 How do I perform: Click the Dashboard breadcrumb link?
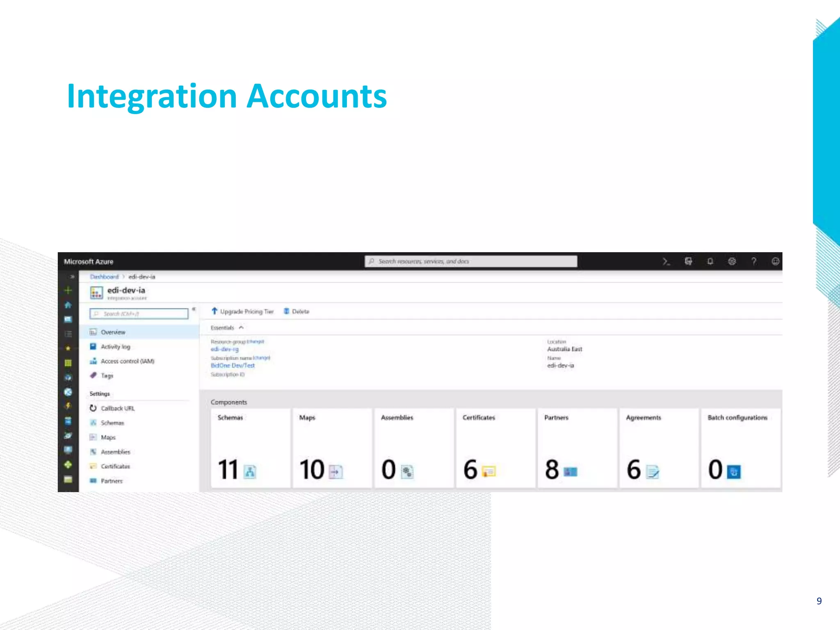click(x=104, y=277)
